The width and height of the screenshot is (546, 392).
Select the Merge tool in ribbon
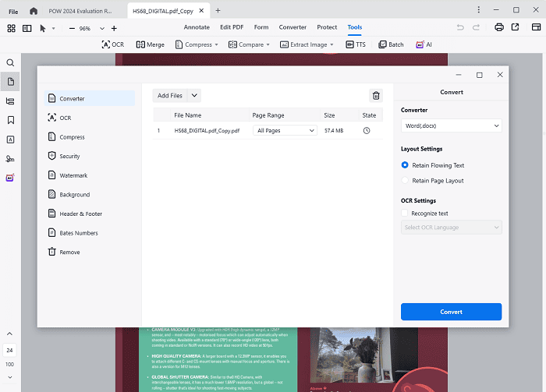[151, 44]
